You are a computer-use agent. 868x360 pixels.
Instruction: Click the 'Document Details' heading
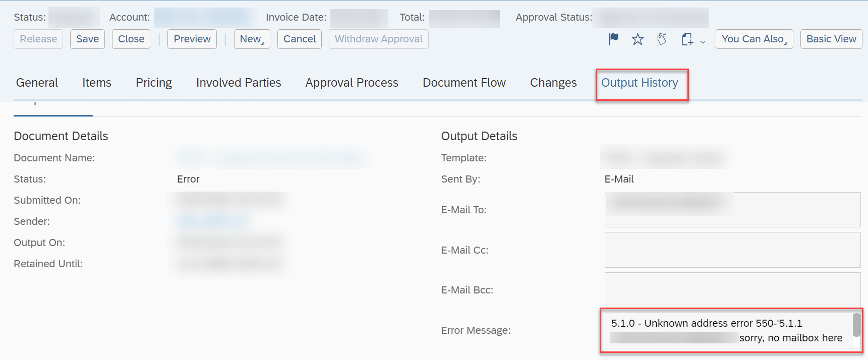click(x=61, y=136)
